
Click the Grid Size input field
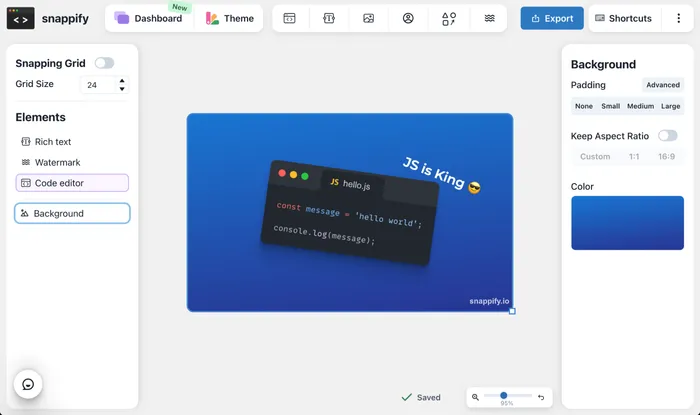(x=99, y=85)
